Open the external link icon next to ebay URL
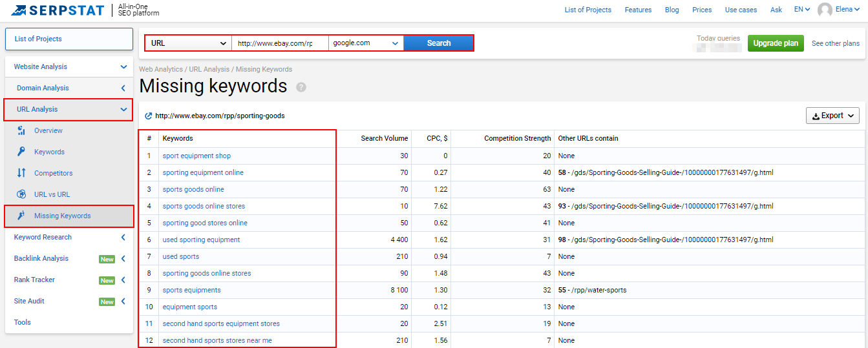Viewport: 868px width, 348px height. tap(149, 116)
